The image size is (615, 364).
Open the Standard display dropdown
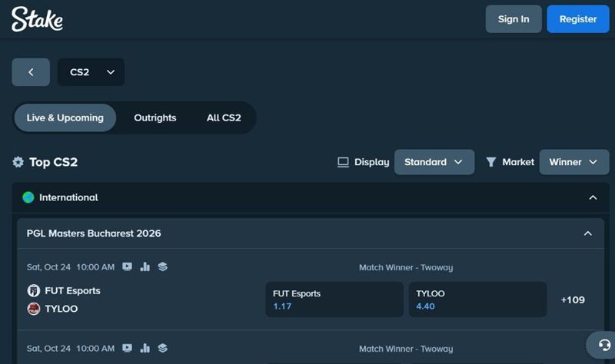(434, 162)
